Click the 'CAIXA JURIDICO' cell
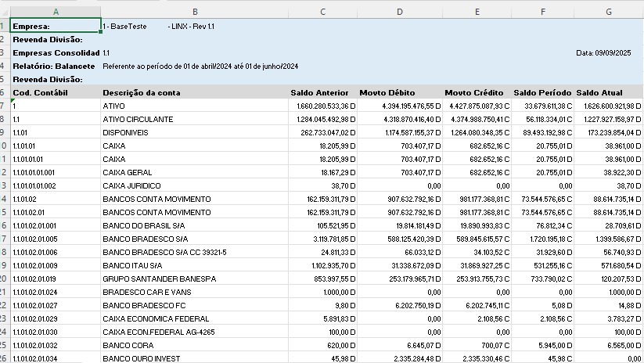The image size is (644, 363). (x=195, y=185)
